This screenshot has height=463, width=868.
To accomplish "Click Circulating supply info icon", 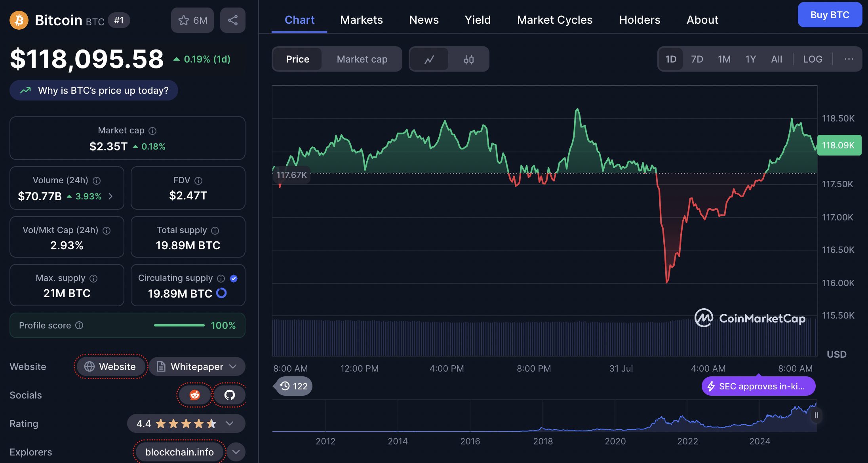I will click(x=221, y=278).
